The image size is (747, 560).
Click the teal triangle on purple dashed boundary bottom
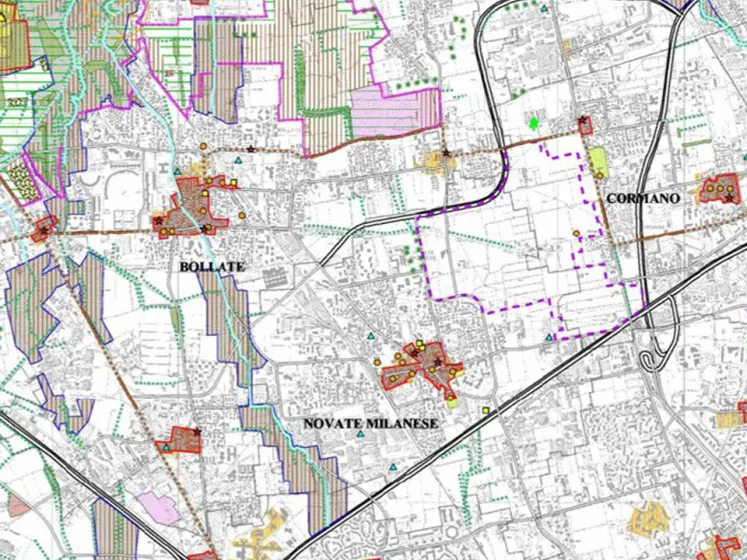coord(549,337)
